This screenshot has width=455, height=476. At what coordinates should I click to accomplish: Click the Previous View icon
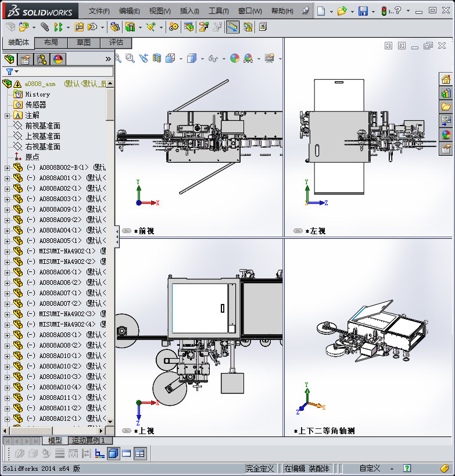pos(144,58)
